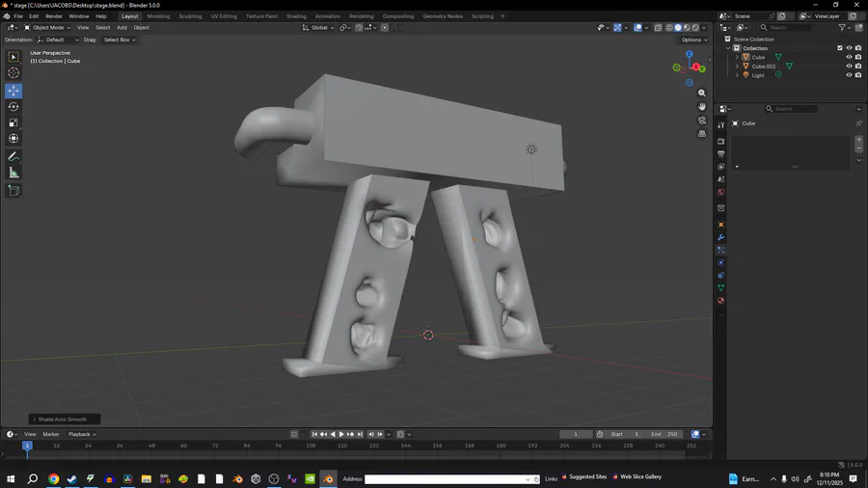This screenshot has width=868, height=488.
Task: Uncheck the Collection exclude checkbox
Action: point(840,48)
